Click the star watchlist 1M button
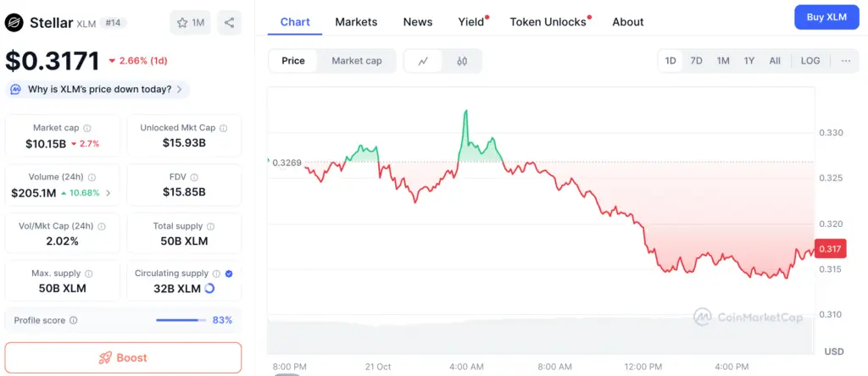This screenshot has width=868, height=376. 192,22
